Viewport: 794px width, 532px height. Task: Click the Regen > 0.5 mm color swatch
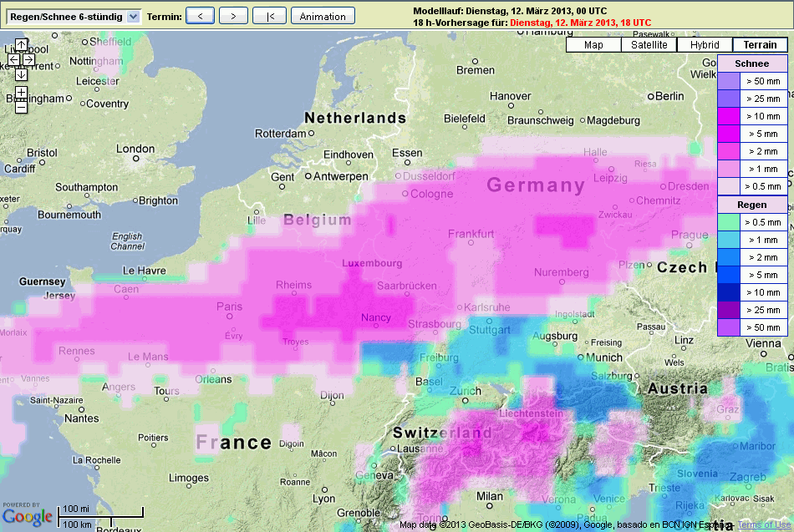pos(729,222)
